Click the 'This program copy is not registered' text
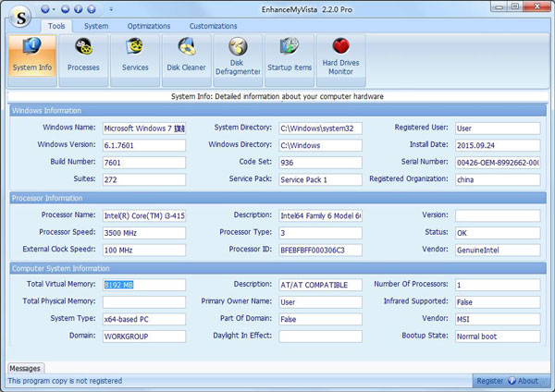The width and height of the screenshot is (555, 392). coord(65,381)
